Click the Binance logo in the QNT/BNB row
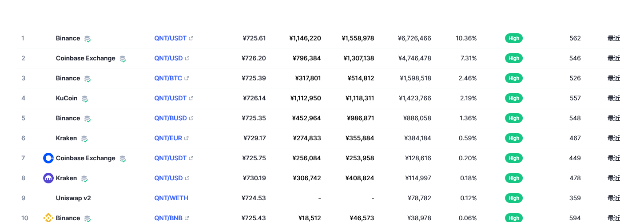Screen dimensions: 644x222 (x=48, y=218)
